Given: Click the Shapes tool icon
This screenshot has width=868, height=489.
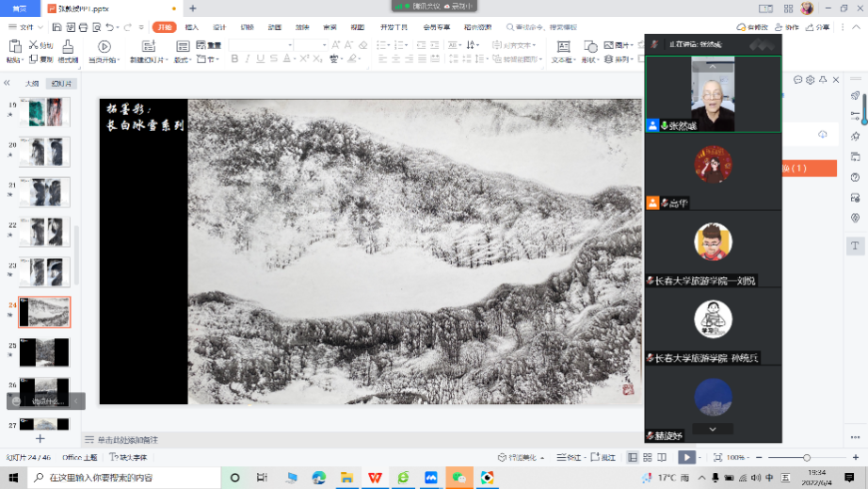Looking at the screenshot, I should (x=590, y=46).
